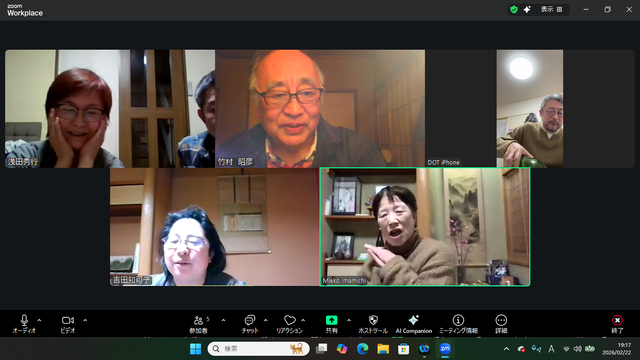Click the Wi-Fi network tray icon
The width and height of the screenshot is (640, 360).
[566, 349]
